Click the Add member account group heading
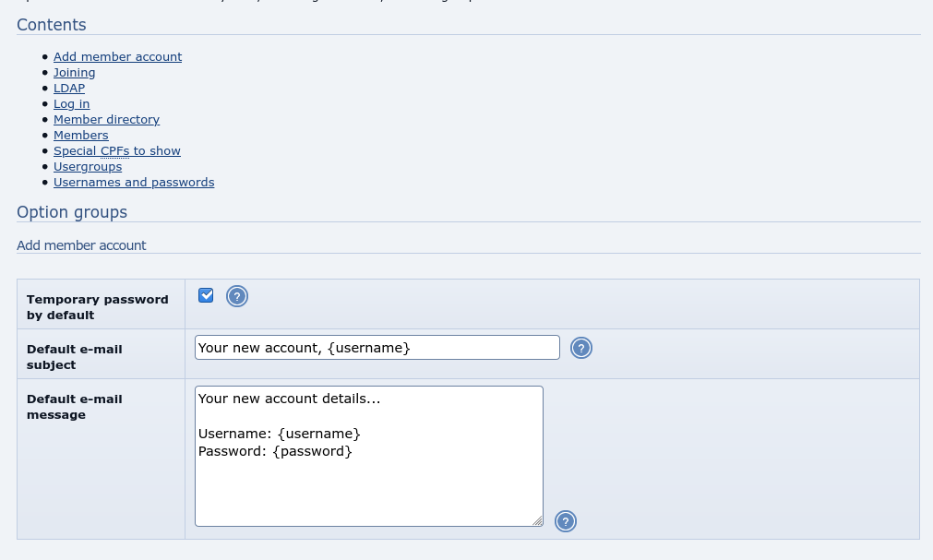This screenshot has height=560, width=933. click(81, 245)
